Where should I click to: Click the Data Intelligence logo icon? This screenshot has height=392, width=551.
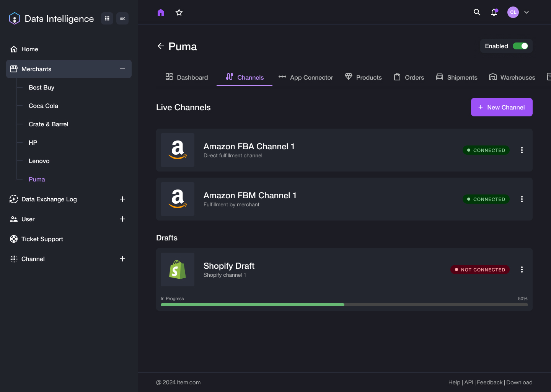[x=15, y=18]
